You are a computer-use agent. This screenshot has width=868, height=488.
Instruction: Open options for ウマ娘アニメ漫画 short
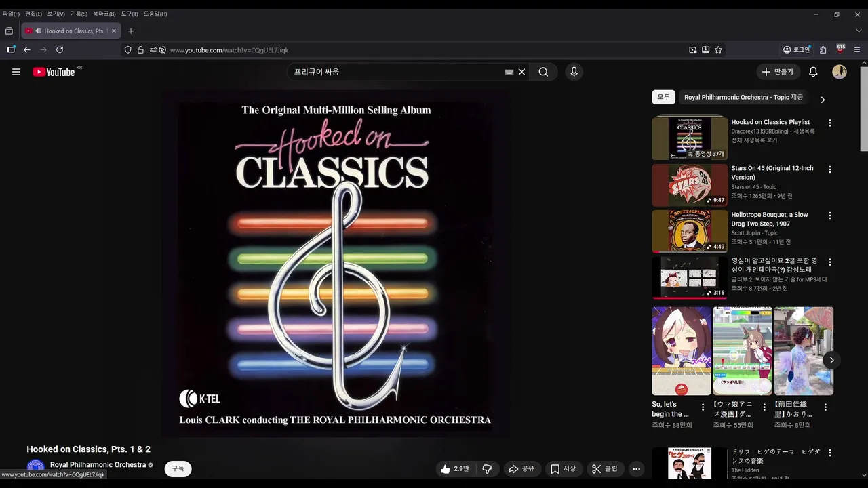point(764,407)
